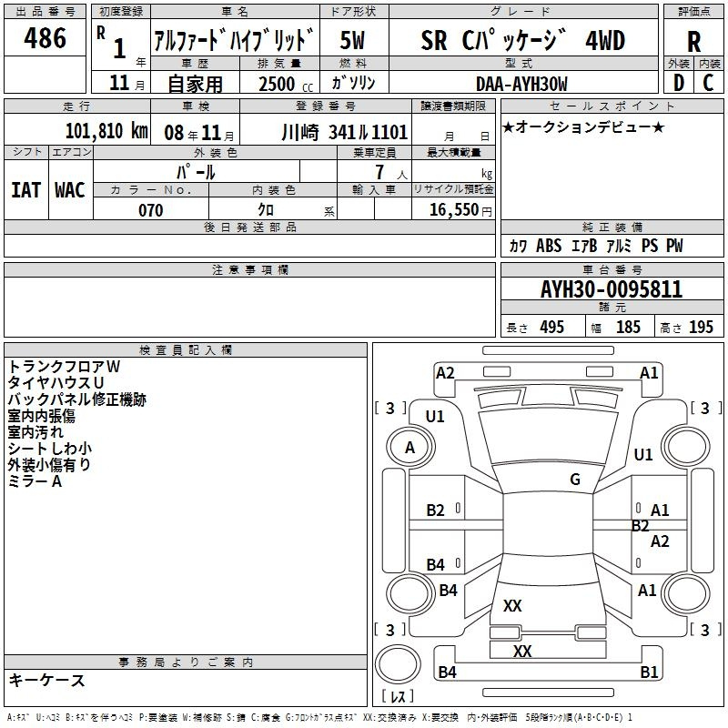Click the B2 mark on left front door
This screenshot has height=728, width=728.
pos(436,511)
